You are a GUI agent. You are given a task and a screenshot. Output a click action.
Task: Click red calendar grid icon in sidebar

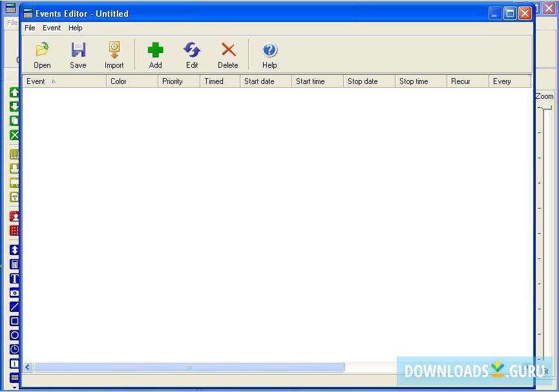pyautogui.click(x=14, y=230)
